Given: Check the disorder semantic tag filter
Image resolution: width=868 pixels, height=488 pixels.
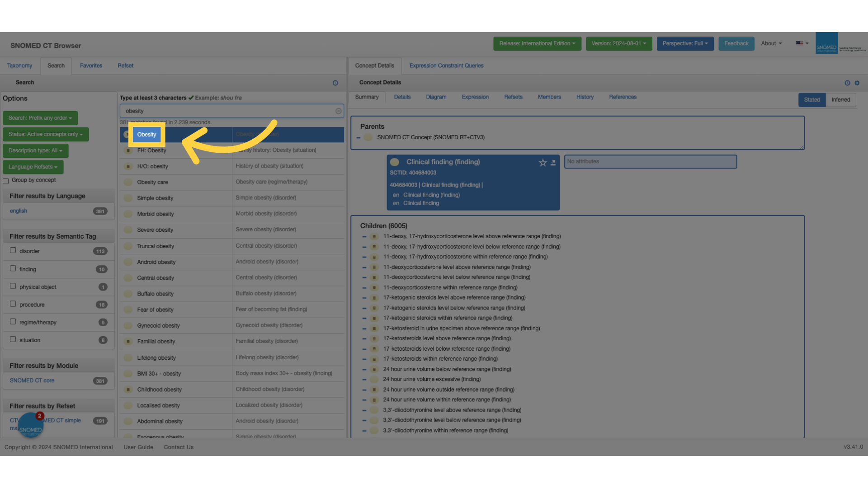Looking at the screenshot, I should click(13, 250).
